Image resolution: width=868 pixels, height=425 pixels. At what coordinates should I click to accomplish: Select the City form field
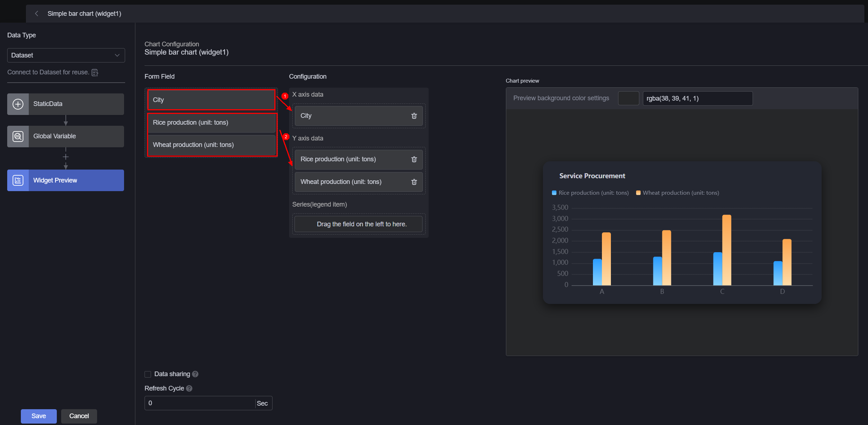pyautogui.click(x=211, y=100)
